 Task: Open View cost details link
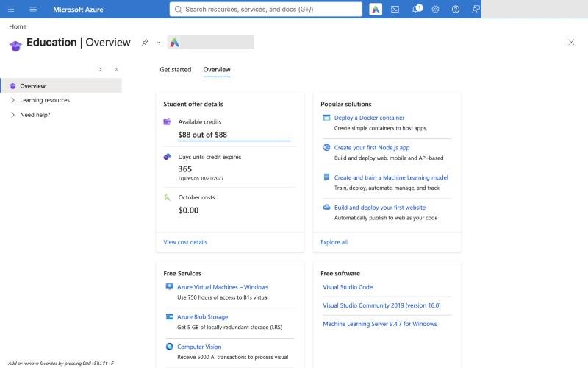click(185, 242)
